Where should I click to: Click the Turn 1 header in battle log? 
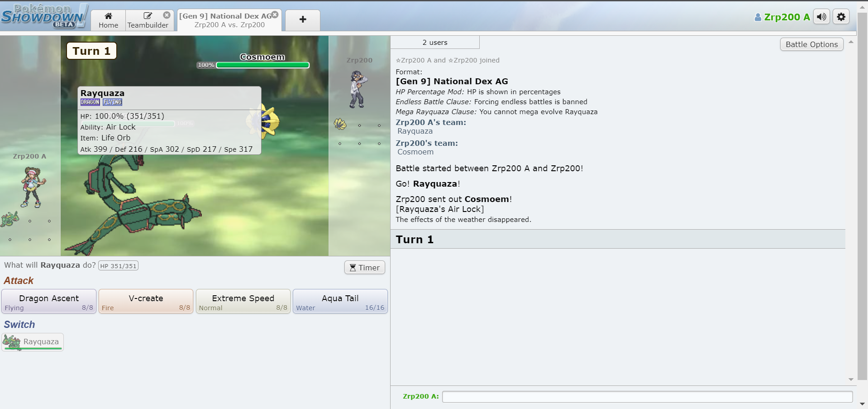coord(618,239)
